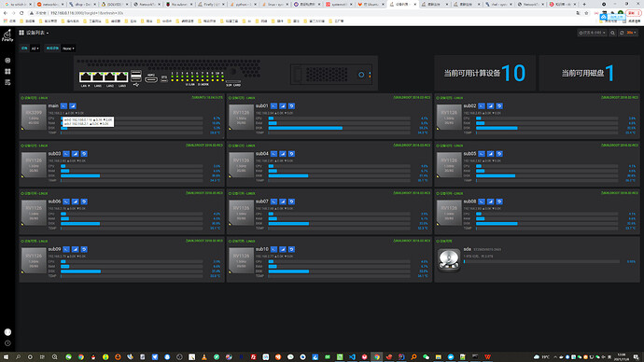Open chart view for sub02
The image size is (644, 362).
[490, 105]
